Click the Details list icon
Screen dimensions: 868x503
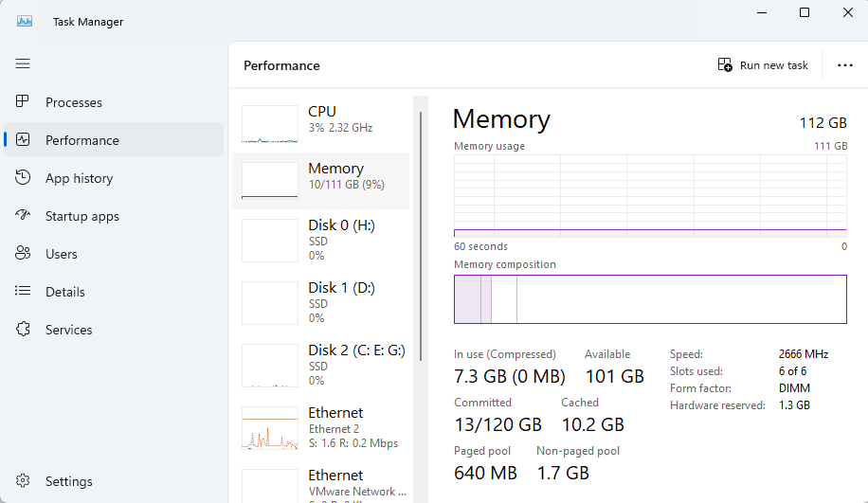[23, 291]
